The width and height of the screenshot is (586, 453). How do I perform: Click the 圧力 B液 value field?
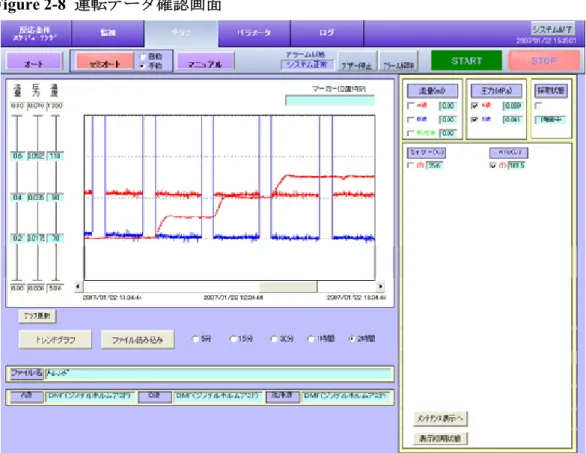(x=512, y=120)
